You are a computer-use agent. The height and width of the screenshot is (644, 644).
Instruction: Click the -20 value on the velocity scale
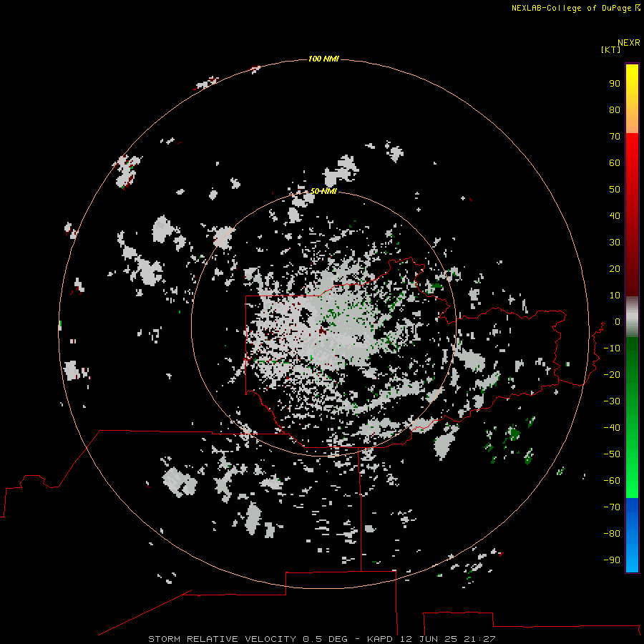612,375
